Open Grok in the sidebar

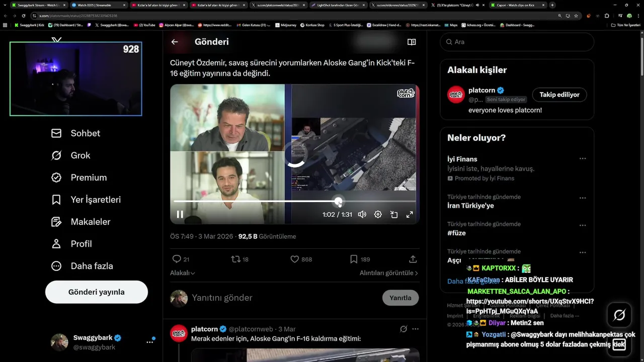coord(70,155)
